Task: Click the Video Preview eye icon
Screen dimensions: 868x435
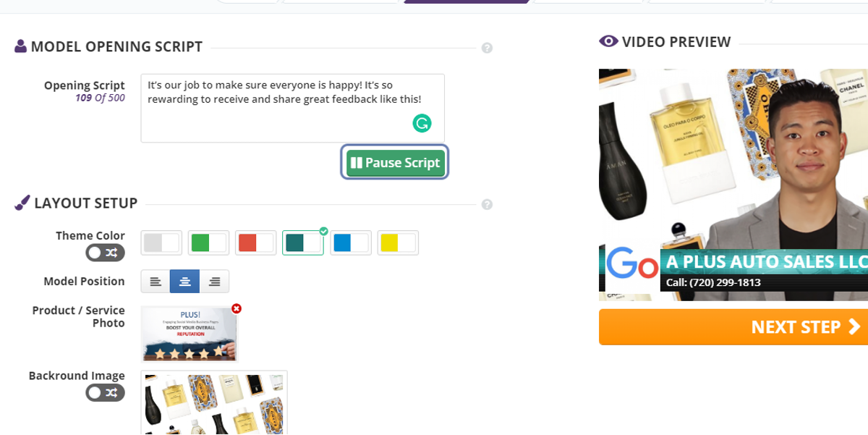Action: (x=609, y=41)
